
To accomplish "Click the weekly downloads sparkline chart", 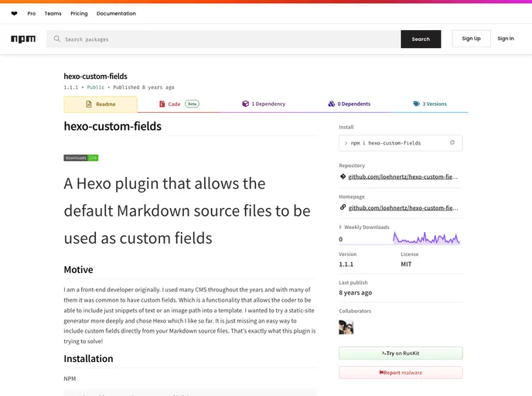I will pos(427,238).
